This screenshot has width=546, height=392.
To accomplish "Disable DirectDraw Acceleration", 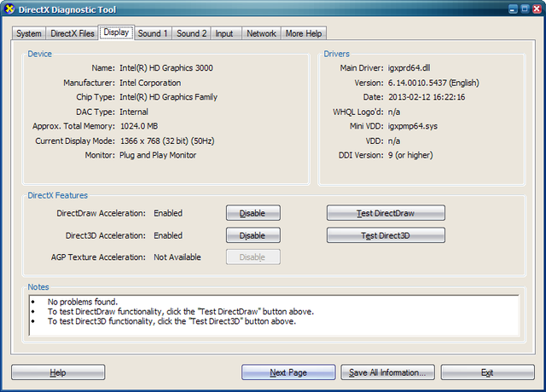I will (253, 213).
